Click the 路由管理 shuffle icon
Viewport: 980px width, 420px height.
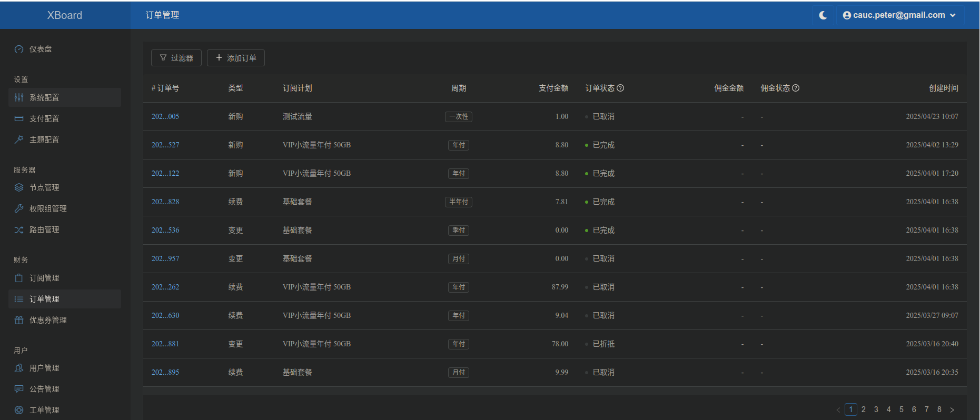[19, 229]
